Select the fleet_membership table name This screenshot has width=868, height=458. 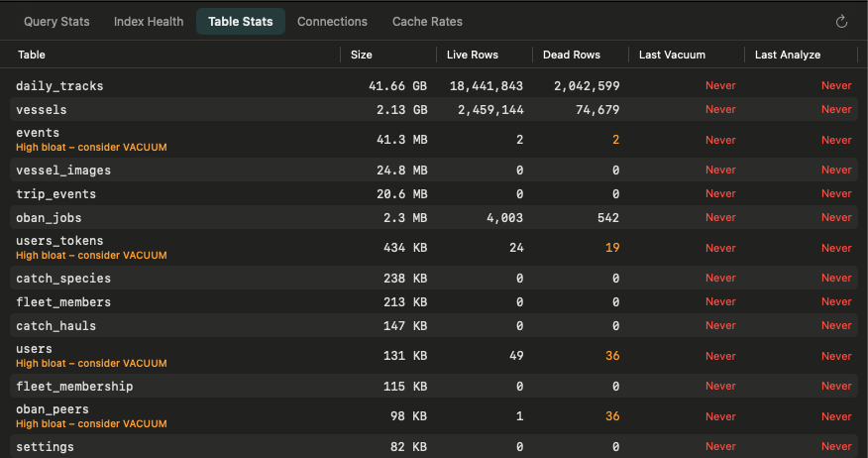coord(74,387)
